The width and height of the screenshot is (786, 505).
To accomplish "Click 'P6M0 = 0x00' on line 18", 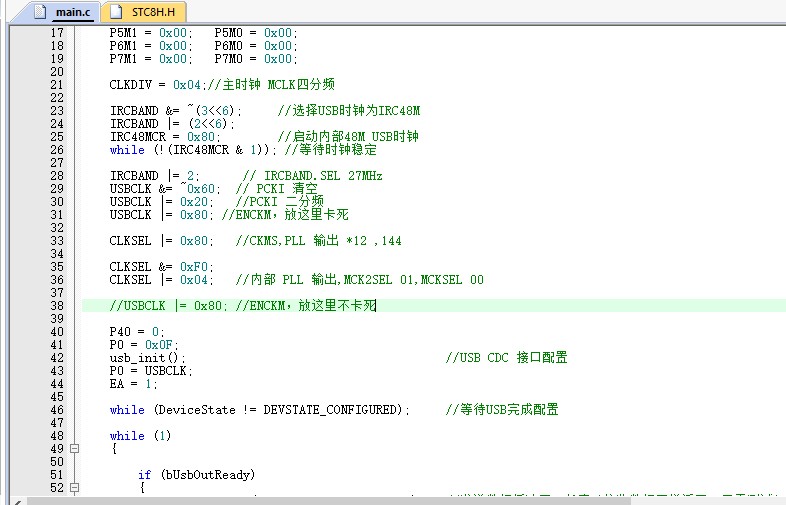I will coord(256,46).
